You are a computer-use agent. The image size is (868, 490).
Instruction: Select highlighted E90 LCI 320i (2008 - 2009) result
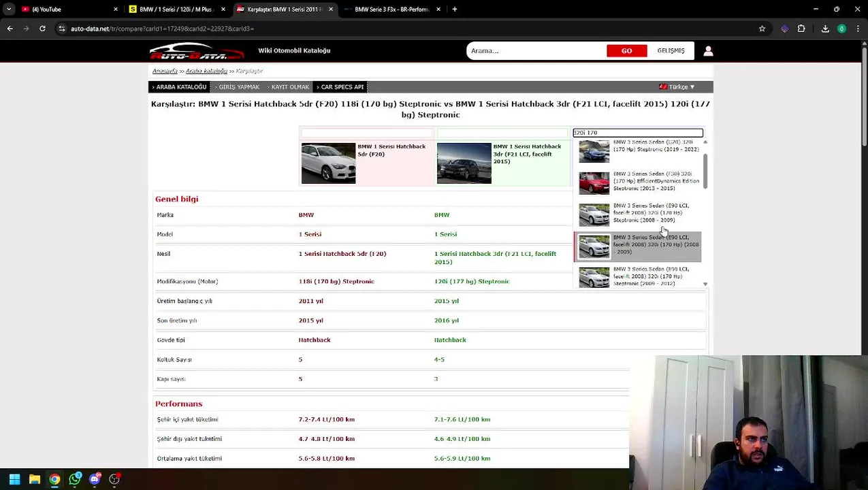coord(638,246)
